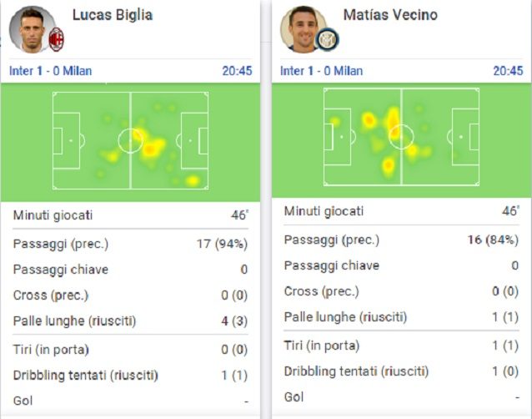This screenshot has width=532, height=419.
Task: Select Biglia's Passaggi (prec.) stat row
Action: 130,244
